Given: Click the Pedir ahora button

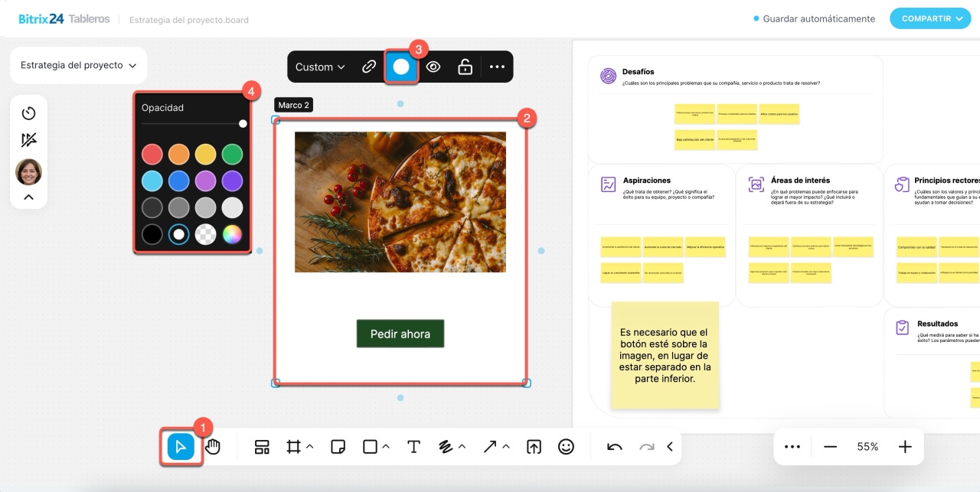Looking at the screenshot, I should tap(400, 334).
